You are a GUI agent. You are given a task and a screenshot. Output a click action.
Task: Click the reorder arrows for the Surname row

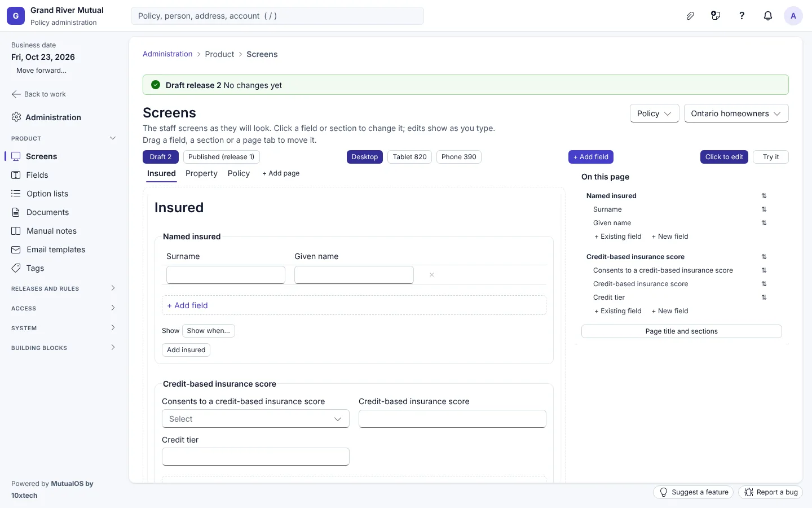coord(764,209)
